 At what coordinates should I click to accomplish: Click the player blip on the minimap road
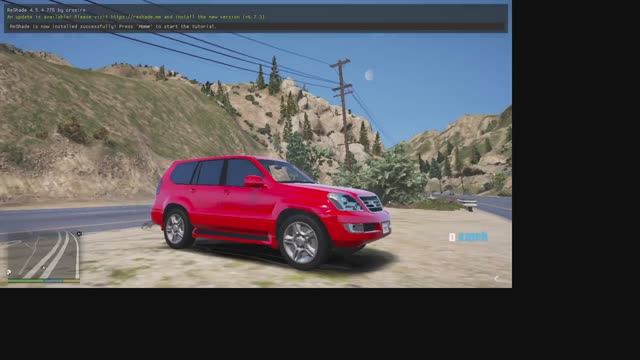pyautogui.click(x=43, y=268)
